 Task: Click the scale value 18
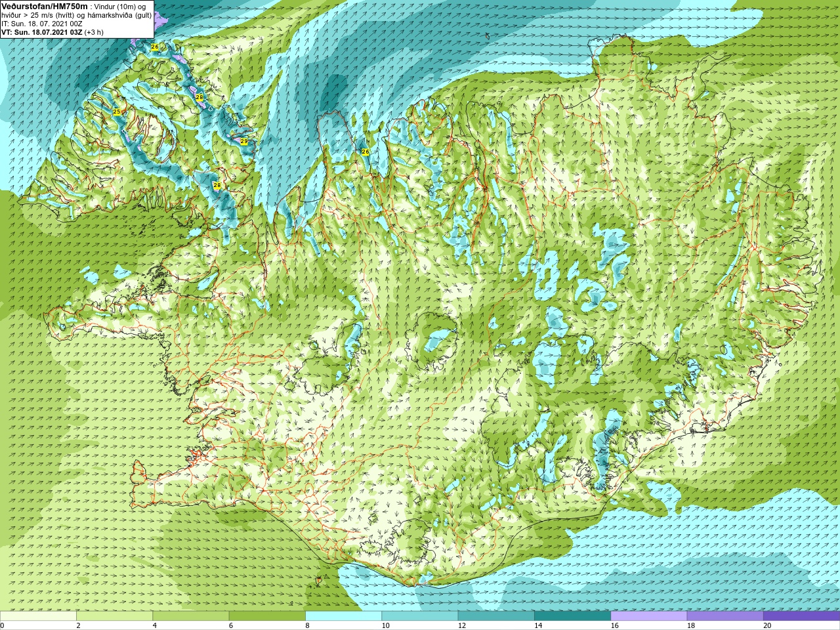pos(691,625)
